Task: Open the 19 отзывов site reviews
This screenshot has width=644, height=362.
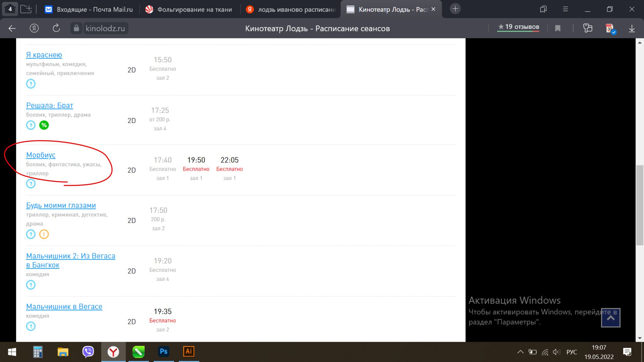Action: 518,27
